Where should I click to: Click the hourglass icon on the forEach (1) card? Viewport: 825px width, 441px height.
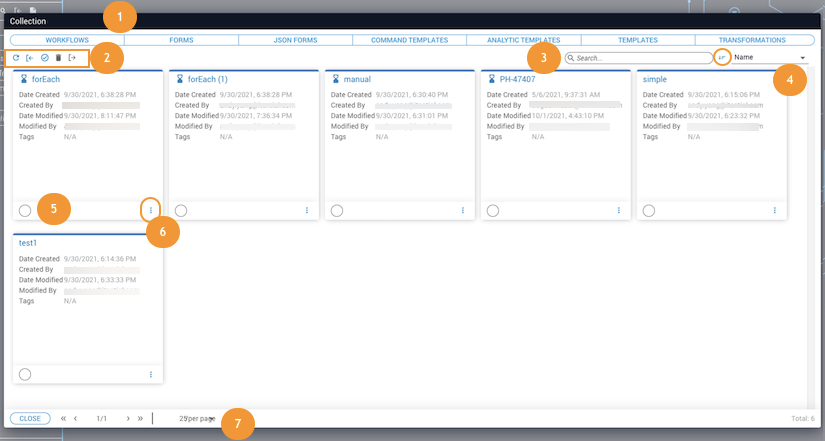pyautogui.click(x=180, y=79)
